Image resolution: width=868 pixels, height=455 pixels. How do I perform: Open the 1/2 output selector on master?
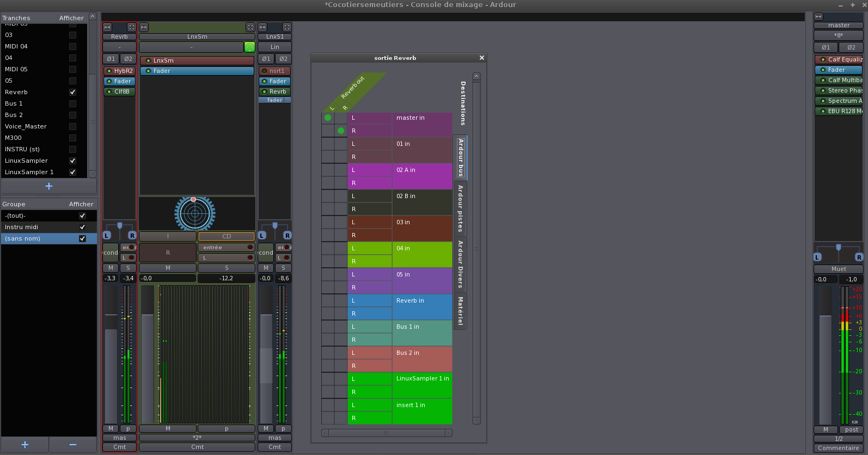pyautogui.click(x=839, y=439)
